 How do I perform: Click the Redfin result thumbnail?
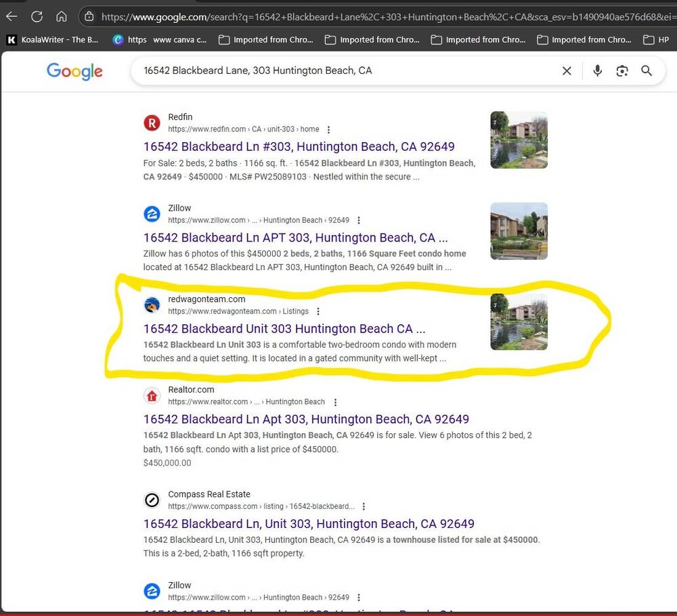519,140
